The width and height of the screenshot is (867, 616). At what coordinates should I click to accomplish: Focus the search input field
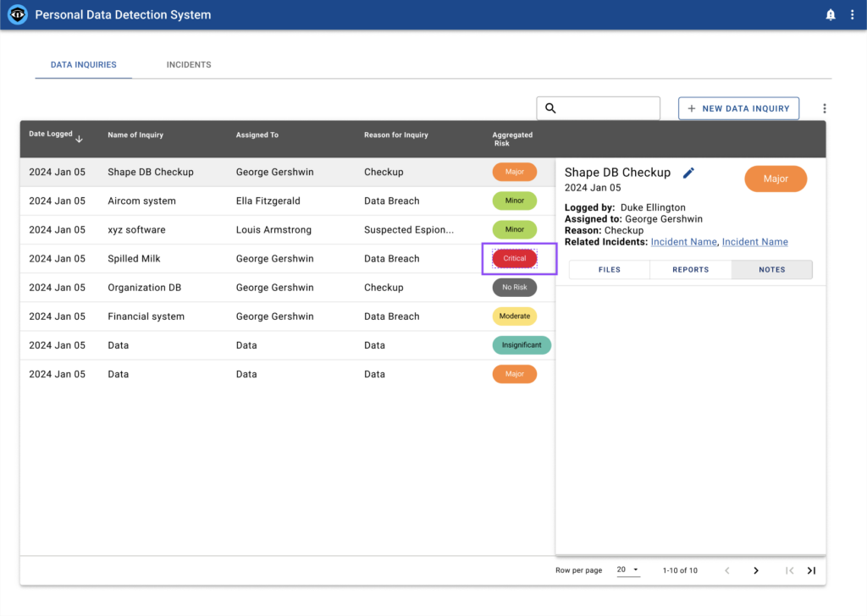pyautogui.click(x=607, y=108)
